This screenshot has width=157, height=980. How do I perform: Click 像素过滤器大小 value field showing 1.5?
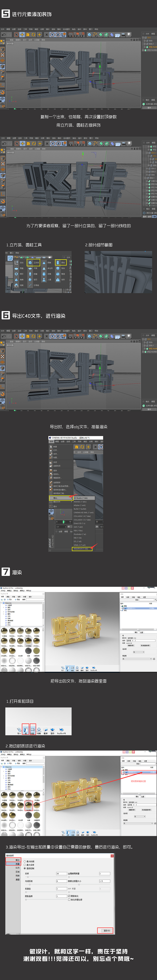[104, 881]
